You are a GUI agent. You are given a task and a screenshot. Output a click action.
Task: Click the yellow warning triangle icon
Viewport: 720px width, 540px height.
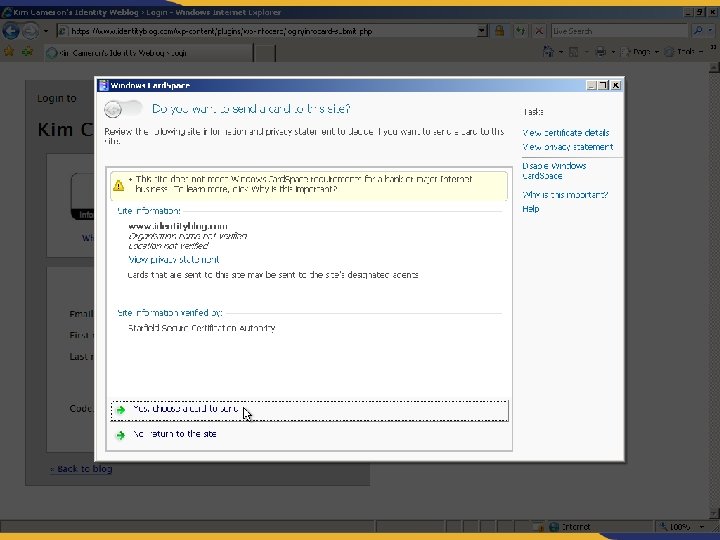click(x=118, y=185)
